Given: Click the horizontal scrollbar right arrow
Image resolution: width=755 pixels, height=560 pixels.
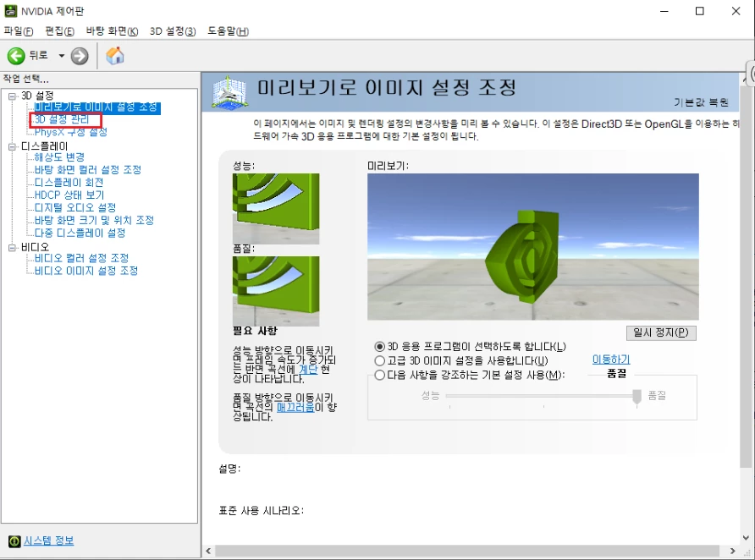Looking at the screenshot, I should click(732, 551).
